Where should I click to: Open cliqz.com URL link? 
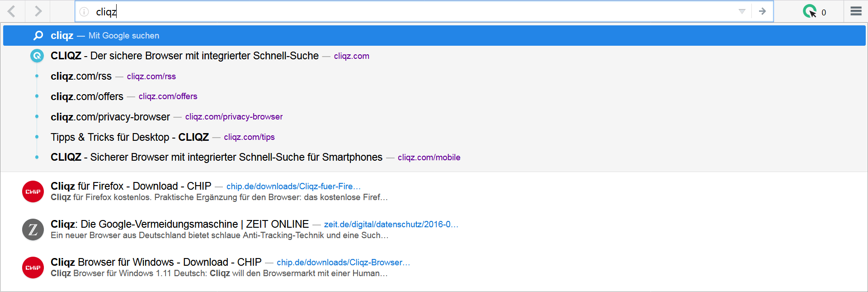(x=352, y=56)
